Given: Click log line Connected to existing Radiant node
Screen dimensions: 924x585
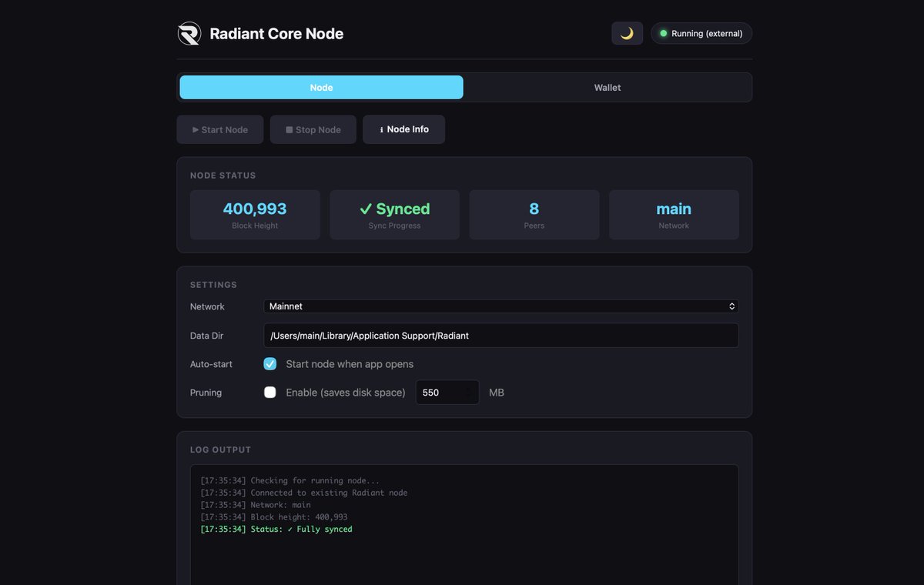Looking at the screenshot, I should (304, 493).
